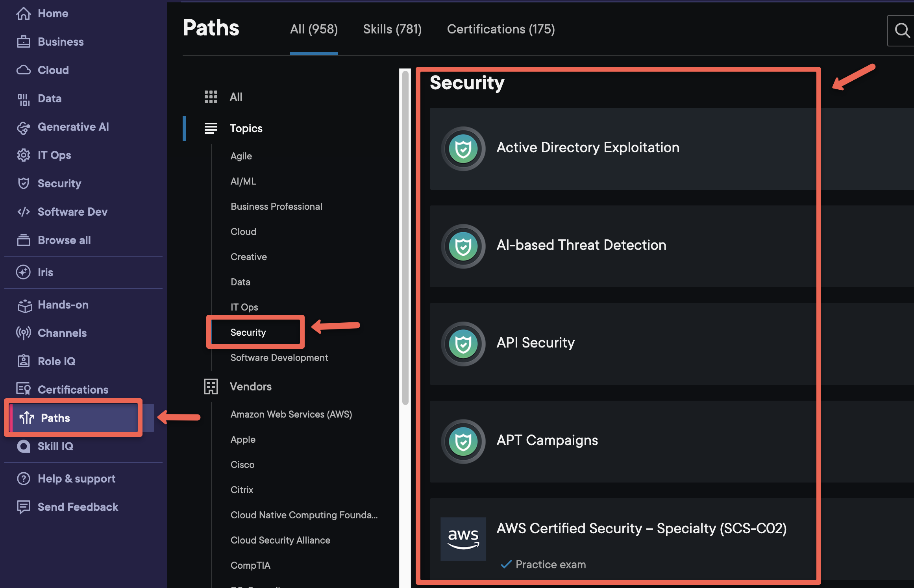
Task: Open the Home section from sidebar
Action: tap(52, 13)
